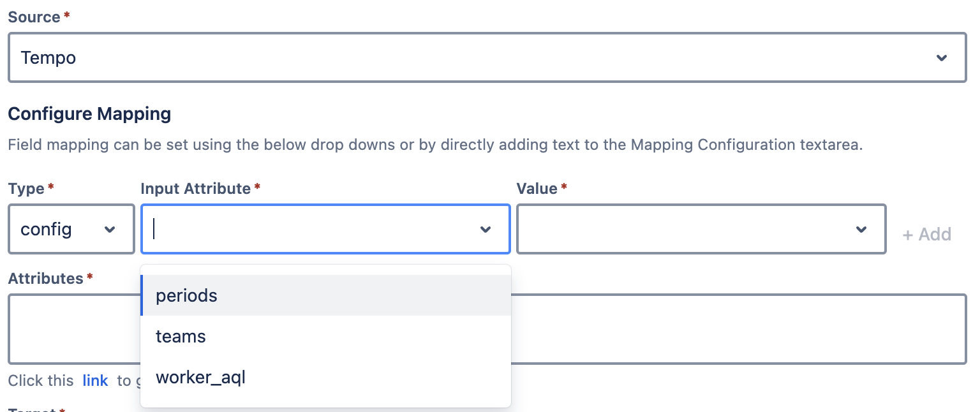
Task: Expand the Type combo box showing config
Action: 70,229
